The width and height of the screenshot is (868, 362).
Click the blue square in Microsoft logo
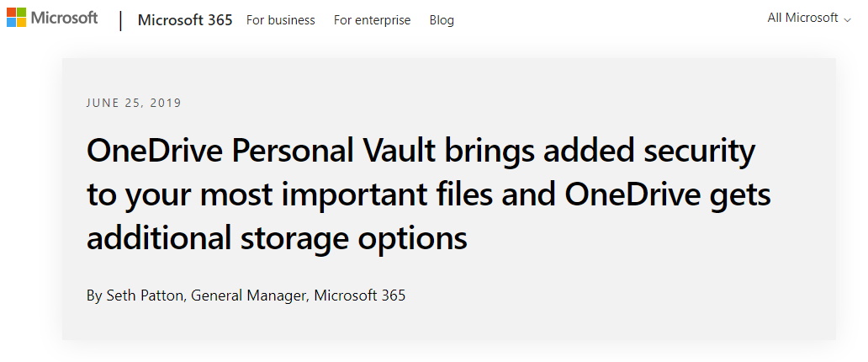[x=11, y=22]
